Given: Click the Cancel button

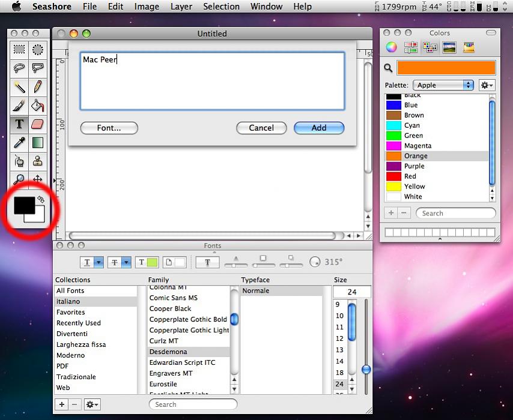Looking at the screenshot, I should pos(261,128).
